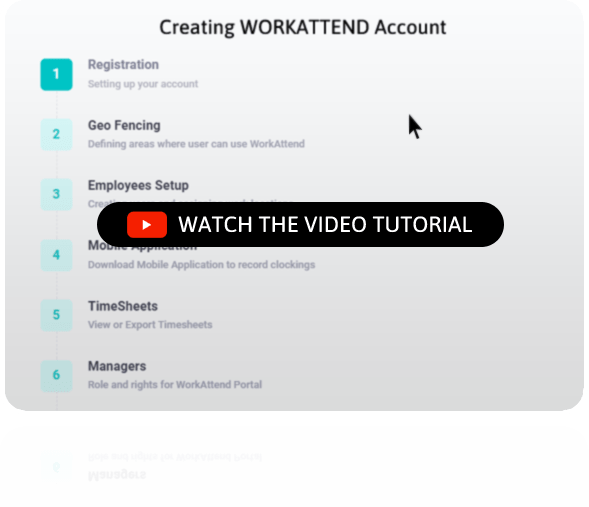
Task: Select step 5 TimeSheets number badge
Action: (x=56, y=315)
